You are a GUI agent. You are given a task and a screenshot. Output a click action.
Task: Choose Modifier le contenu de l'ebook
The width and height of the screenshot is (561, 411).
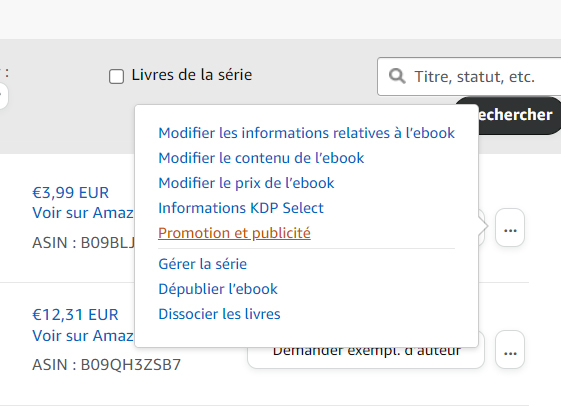(x=261, y=158)
